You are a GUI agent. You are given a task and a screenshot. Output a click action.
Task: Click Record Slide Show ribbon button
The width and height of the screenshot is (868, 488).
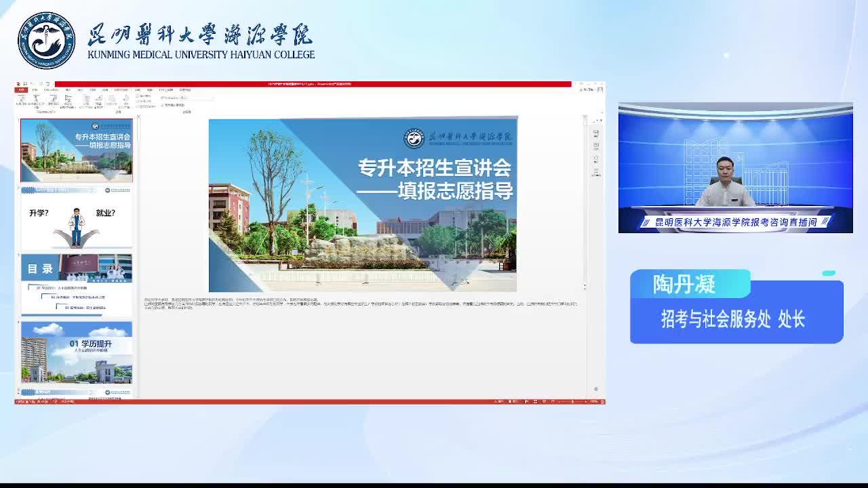click(x=125, y=100)
